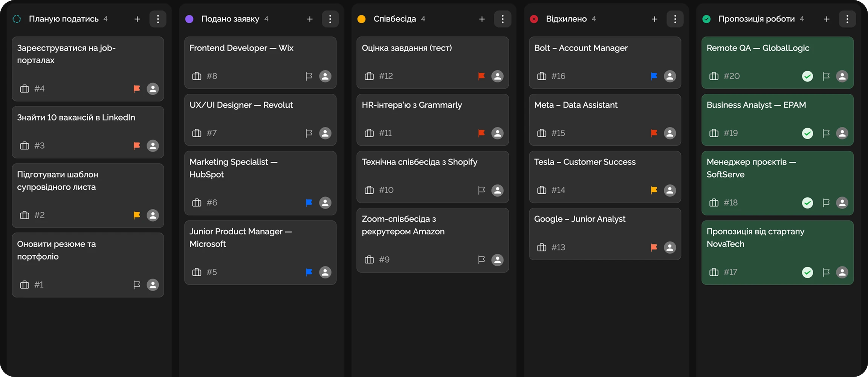Select the Подано заявку column header
This screenshot has width=868, height=377.
pos(230,19)
